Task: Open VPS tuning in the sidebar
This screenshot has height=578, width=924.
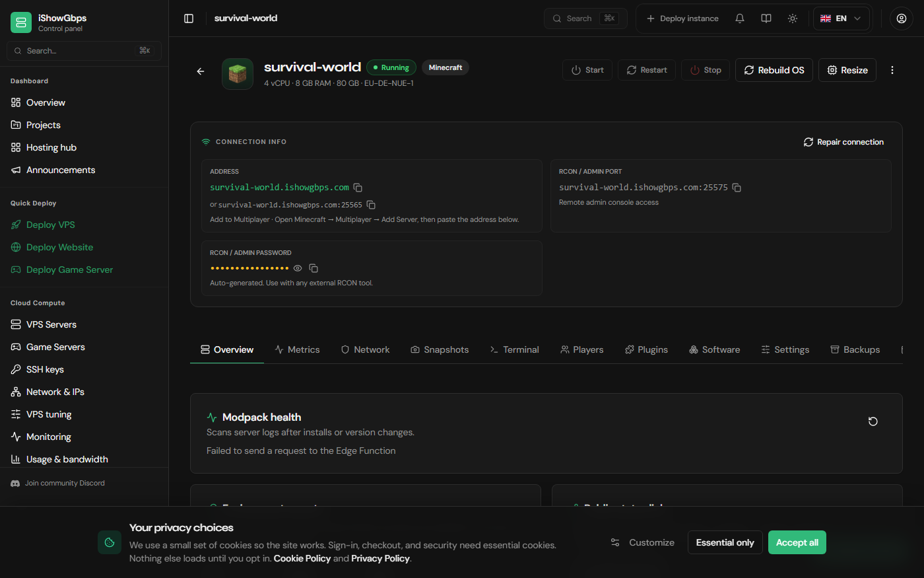Action: click(84, 414)
